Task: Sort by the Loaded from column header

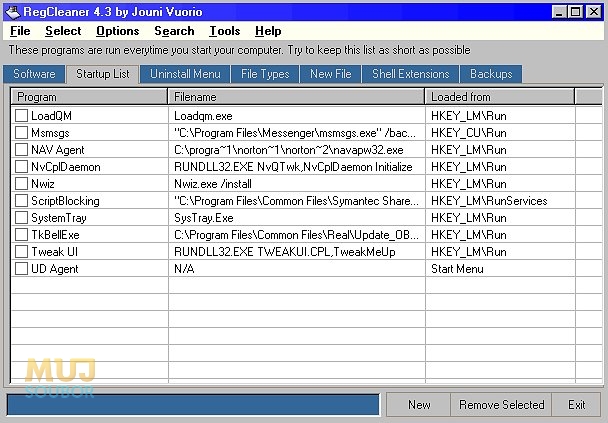Action: pyautogui.click(x=500, y=97)
